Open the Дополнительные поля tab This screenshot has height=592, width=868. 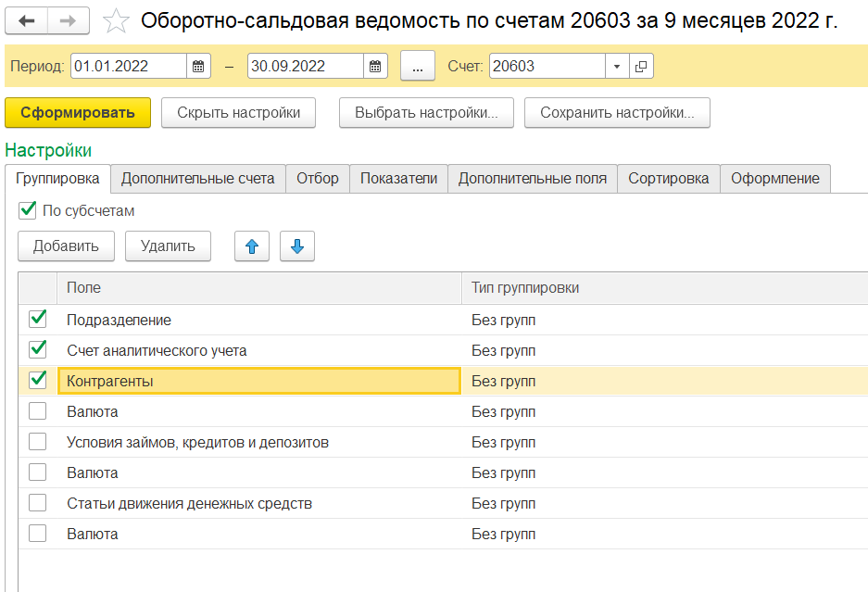click(533, 179)
